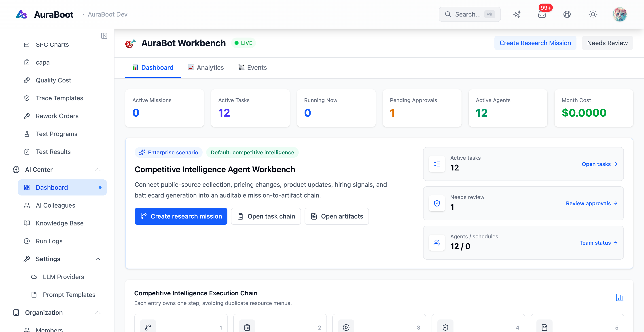Click execution chain step 2 clipboard icon
This screenshot has width=644, height=332.
247,327
